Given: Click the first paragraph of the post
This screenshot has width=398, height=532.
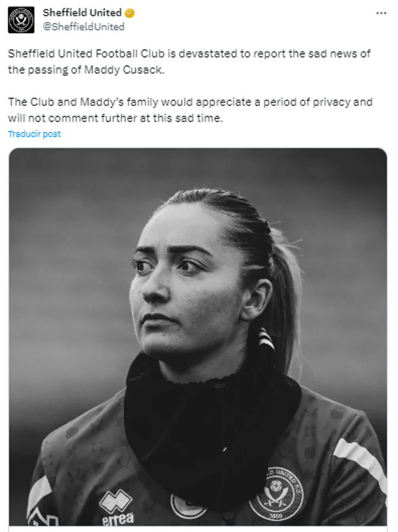Looking at the screenshot, I should [189, 61].
